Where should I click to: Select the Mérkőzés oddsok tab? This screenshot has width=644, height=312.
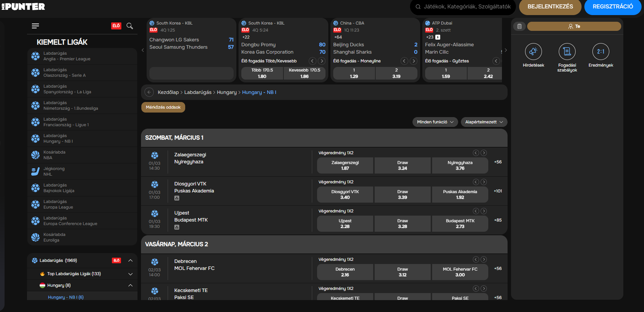[x=163, y=107]
